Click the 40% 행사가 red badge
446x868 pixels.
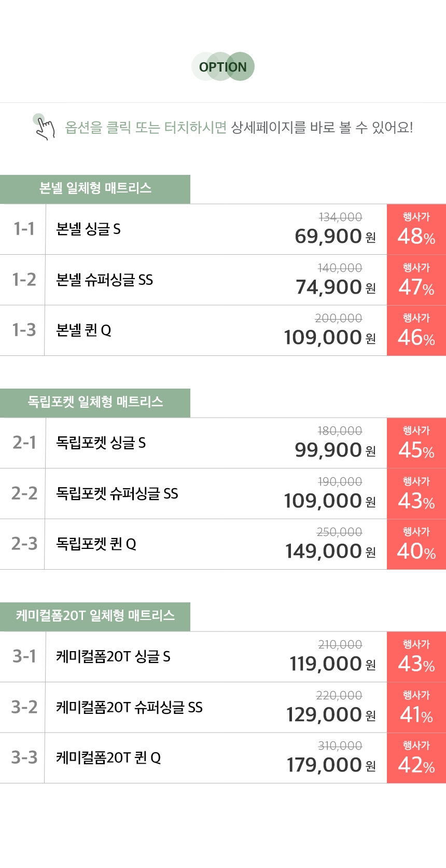coord(416,544)
